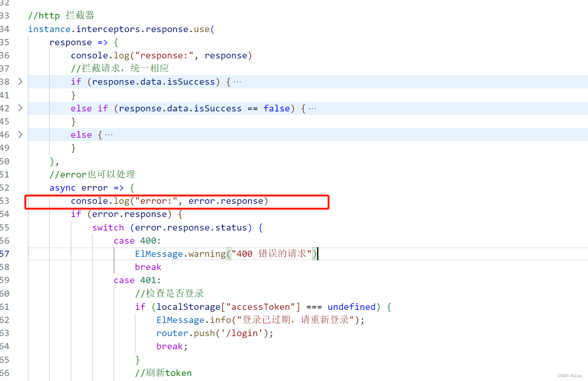
Task: Click the localStorage["accessToken"] condition line
Action: tap(263, 307)
